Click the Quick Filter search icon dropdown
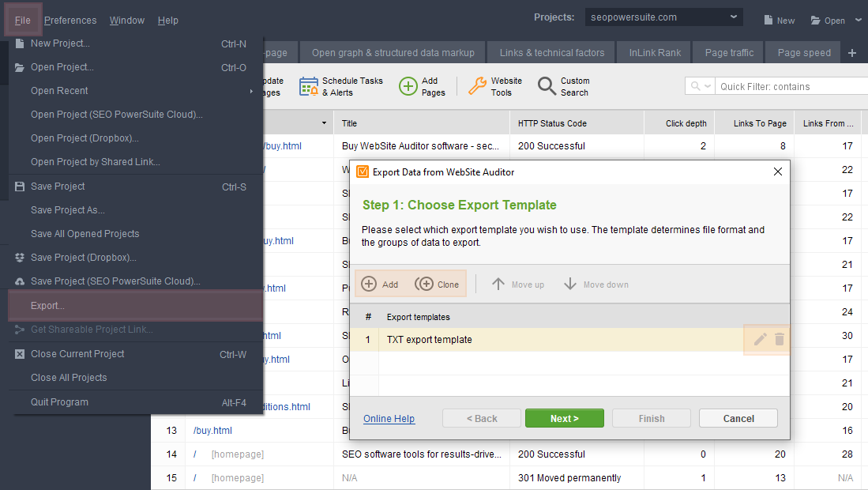The image size is (868, 490). 701,86
